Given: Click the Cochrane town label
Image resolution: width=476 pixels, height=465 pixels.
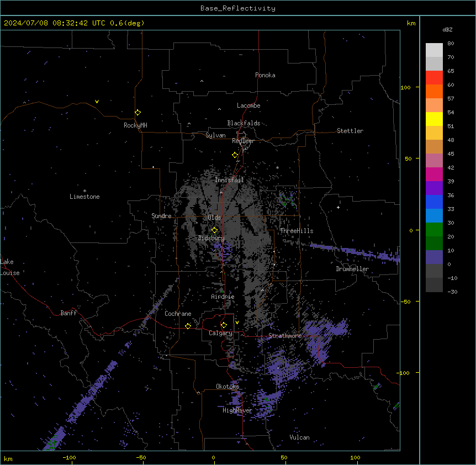Looking at the screenshot, I should pos(178,314).
